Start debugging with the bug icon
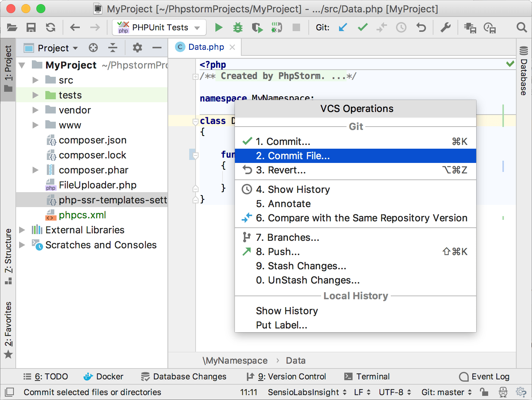Viewport: 532px width, 400px height. (238, 27)
